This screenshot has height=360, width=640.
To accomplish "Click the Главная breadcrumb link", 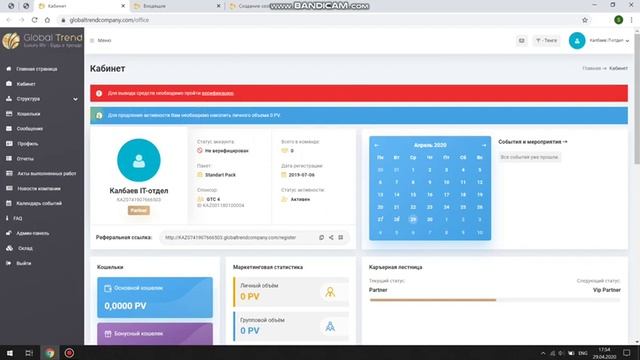I will click(x=591, y=68).
